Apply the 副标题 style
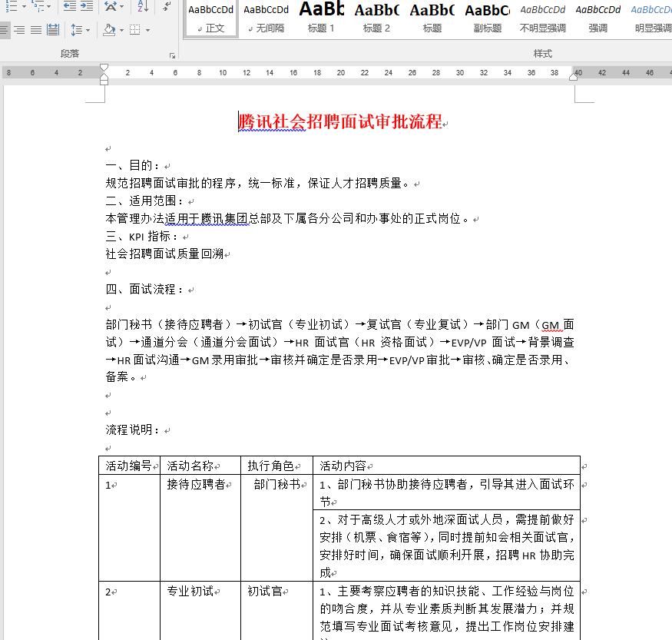 point(487,18)
